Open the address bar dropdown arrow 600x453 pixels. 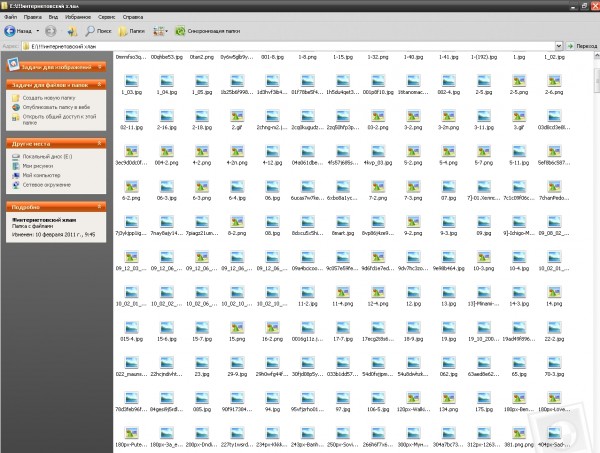tap(559, 46)
